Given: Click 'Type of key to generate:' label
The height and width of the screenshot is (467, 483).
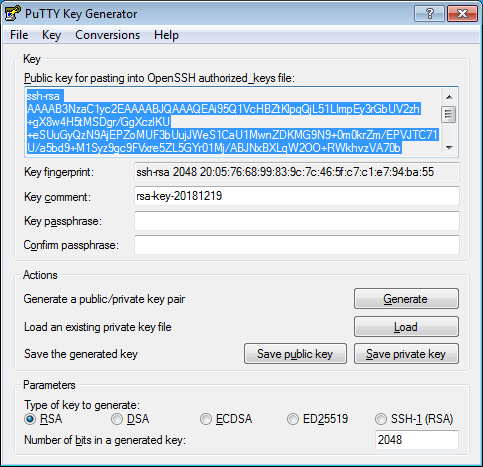Looking at the screenshot, I should (82, 405).
